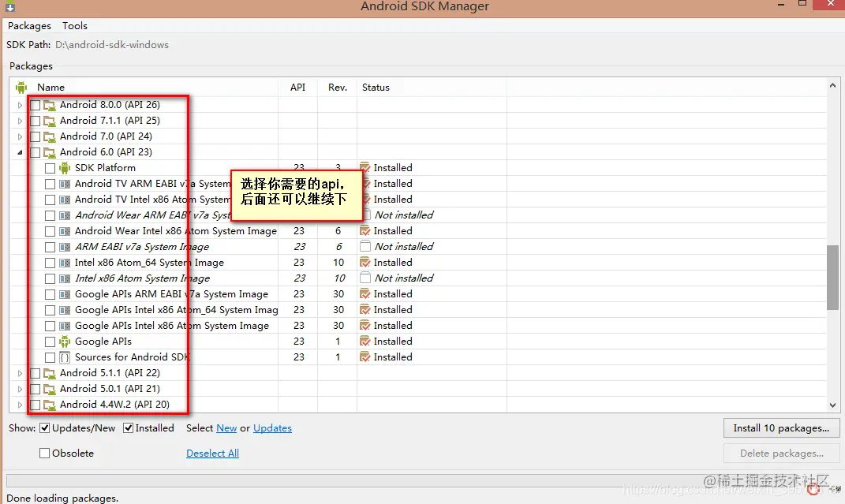Click the Installed status icon for SDK Platform
This screenshot has width=845, height=504.
(365, 168)
